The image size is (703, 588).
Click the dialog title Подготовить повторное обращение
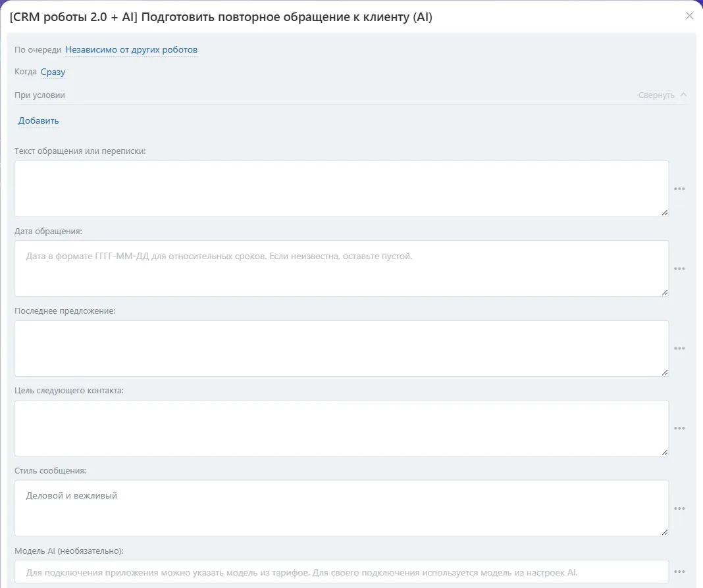(221, 17)
